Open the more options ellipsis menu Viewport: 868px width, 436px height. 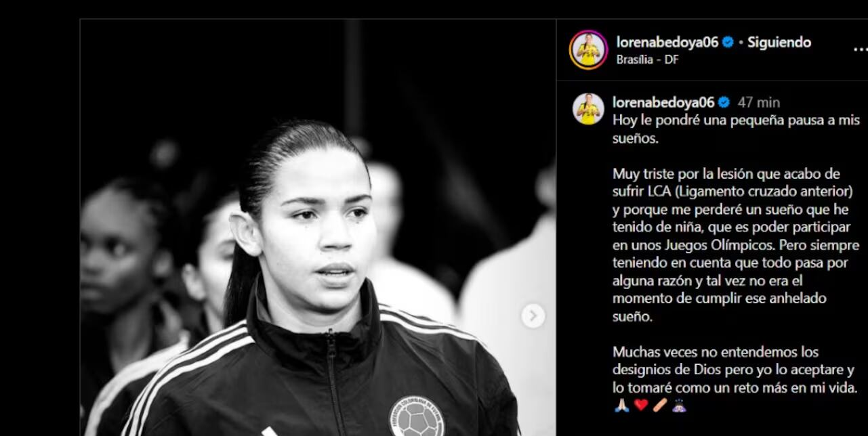(x=859, y=49)
